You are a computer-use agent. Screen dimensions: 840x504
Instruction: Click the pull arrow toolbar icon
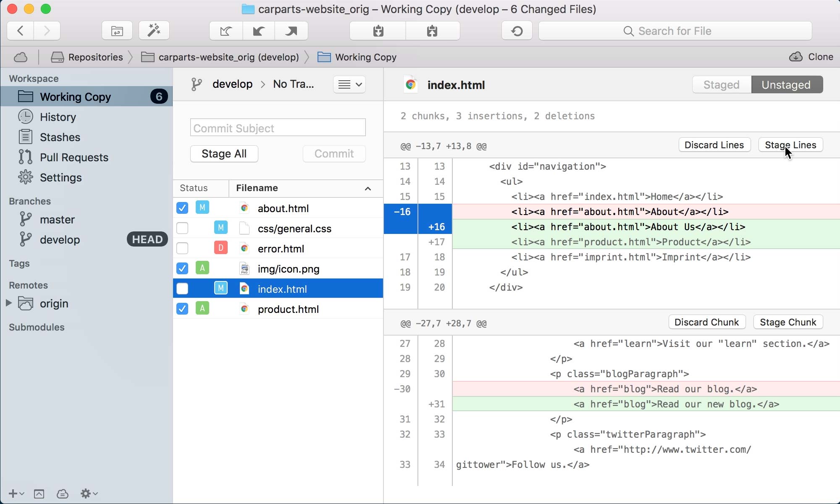click(258, 31)
